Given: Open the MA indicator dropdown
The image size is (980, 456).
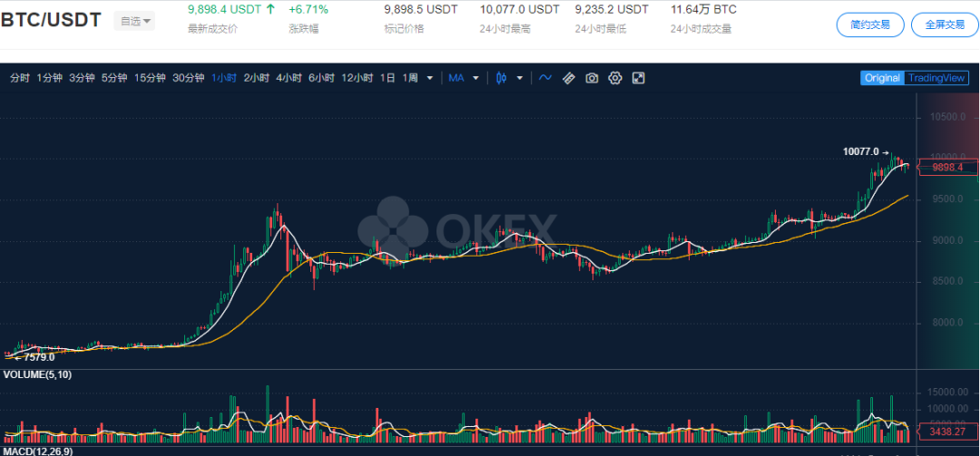Looking at the screenshot, I should (x=462, y=78).
